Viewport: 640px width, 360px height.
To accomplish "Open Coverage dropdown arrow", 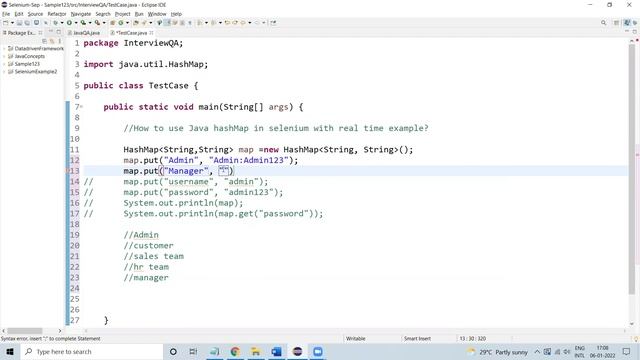I will coord(90,23).
